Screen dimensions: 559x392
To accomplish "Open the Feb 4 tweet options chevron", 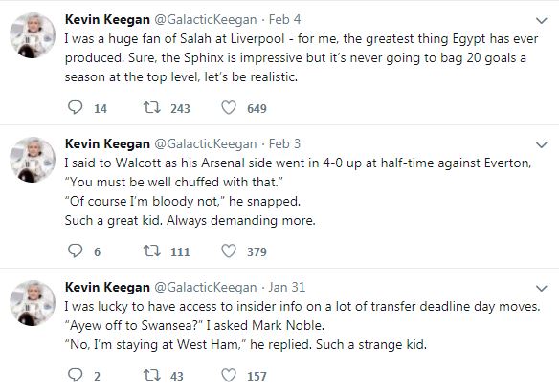I will coord(541,21).
